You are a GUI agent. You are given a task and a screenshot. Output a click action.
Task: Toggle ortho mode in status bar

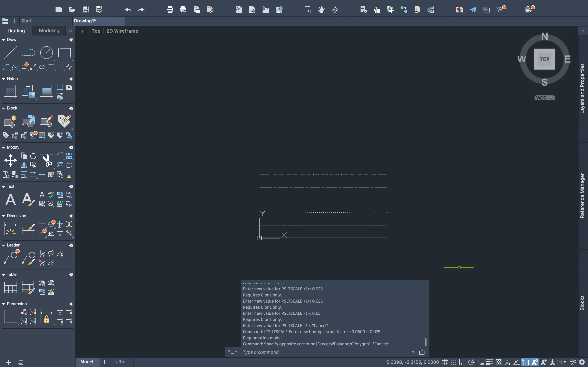coord(462,362)
